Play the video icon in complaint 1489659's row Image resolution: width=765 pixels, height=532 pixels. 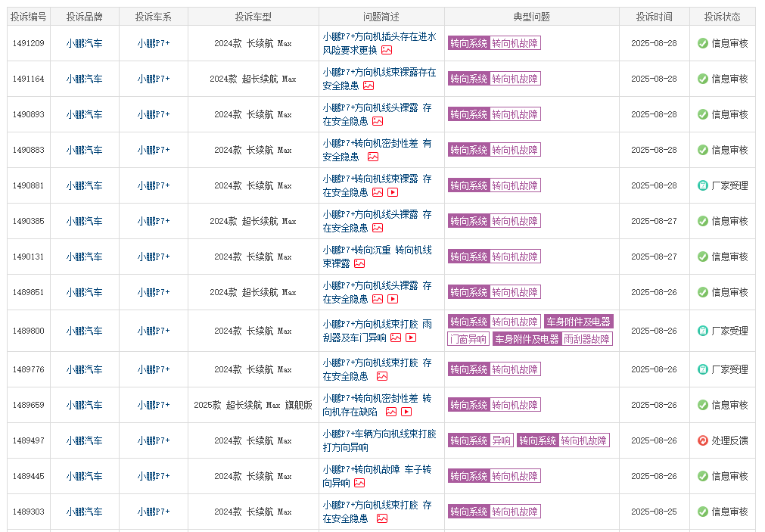(x=406, y=412)
